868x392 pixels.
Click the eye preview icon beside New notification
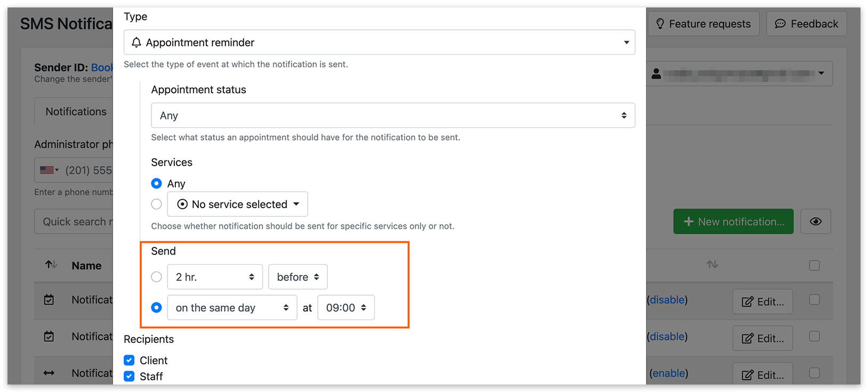815,221
